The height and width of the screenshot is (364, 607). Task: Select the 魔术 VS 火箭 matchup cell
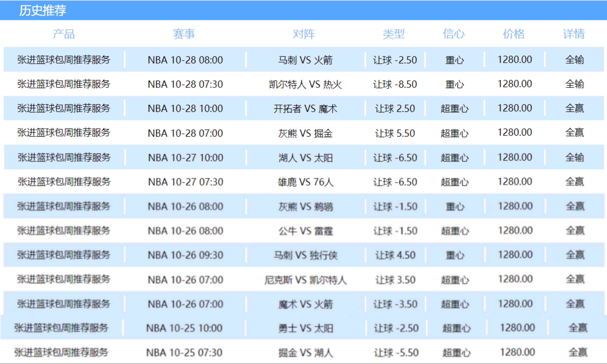305,304
